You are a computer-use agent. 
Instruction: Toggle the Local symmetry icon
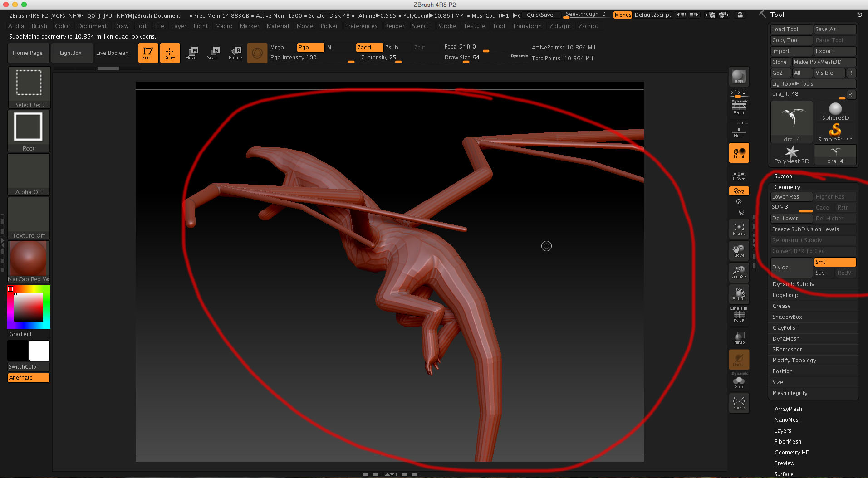[x=739, y=153]
